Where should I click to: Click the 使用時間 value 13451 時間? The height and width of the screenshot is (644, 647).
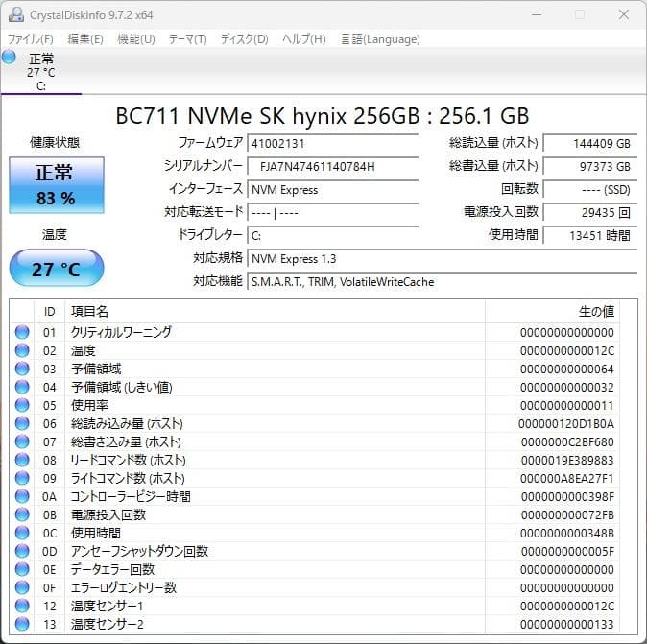click(590, 235)
